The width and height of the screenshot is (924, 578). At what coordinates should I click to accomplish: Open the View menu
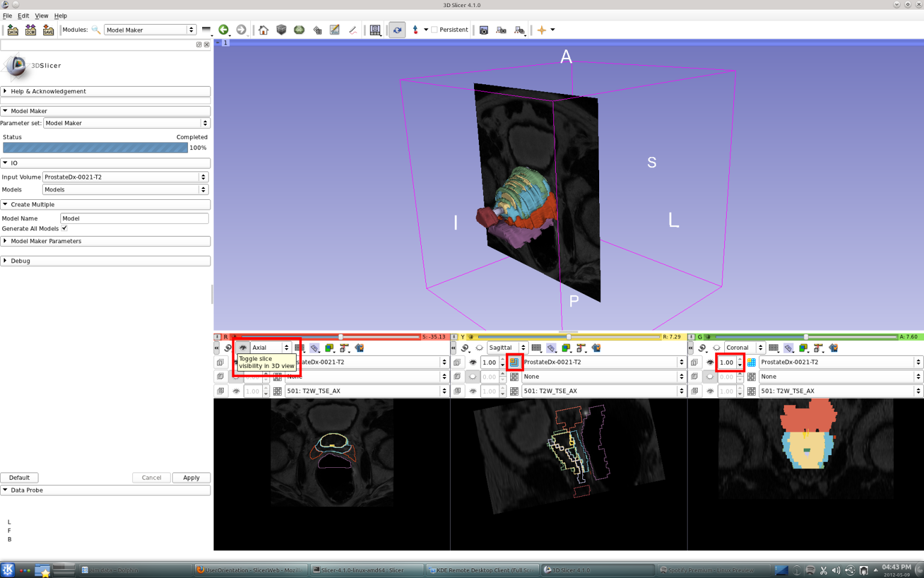(x=42, y=16)
